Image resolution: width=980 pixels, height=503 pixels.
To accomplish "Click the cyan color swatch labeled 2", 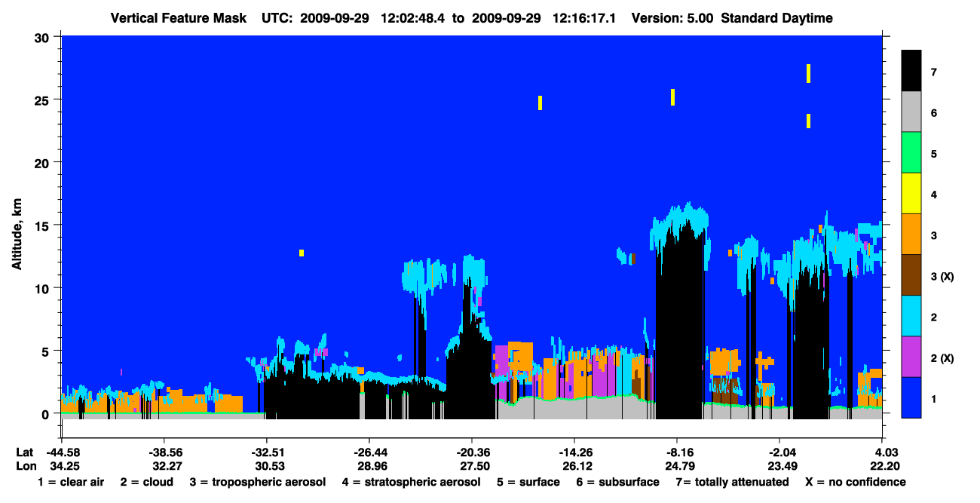I will (x=911, y=316).
